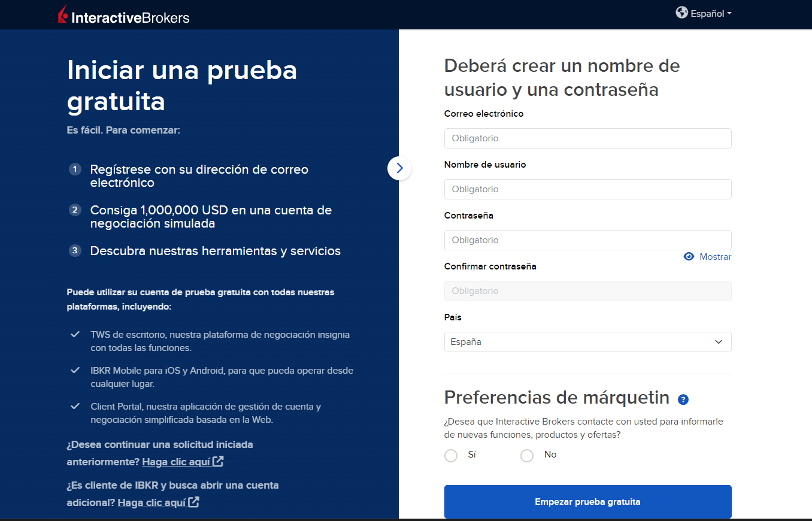Click checkmark beside Client Portal item
The width and height of the screenshot is (812, 521).
[75, 406]
